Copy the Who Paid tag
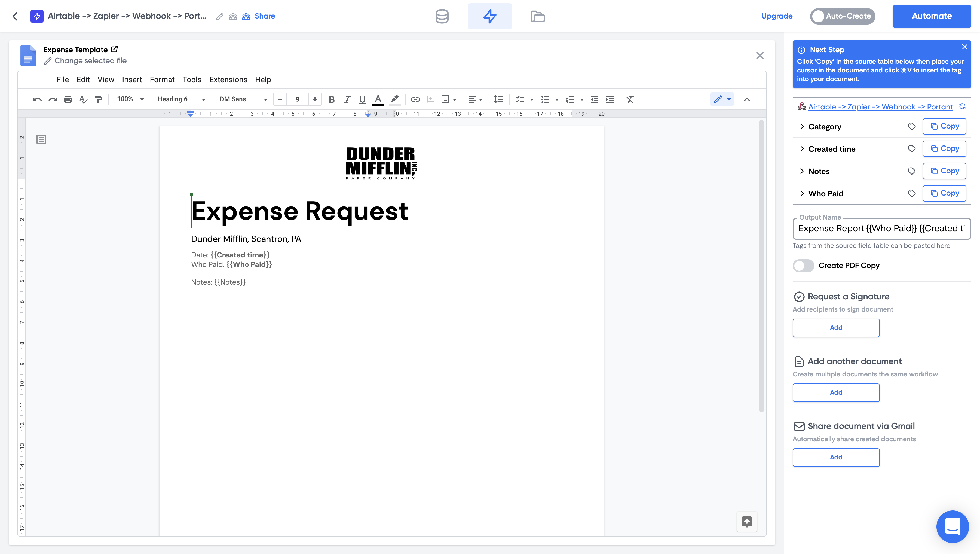The image size is (980, 554). (x=944, y=193)
